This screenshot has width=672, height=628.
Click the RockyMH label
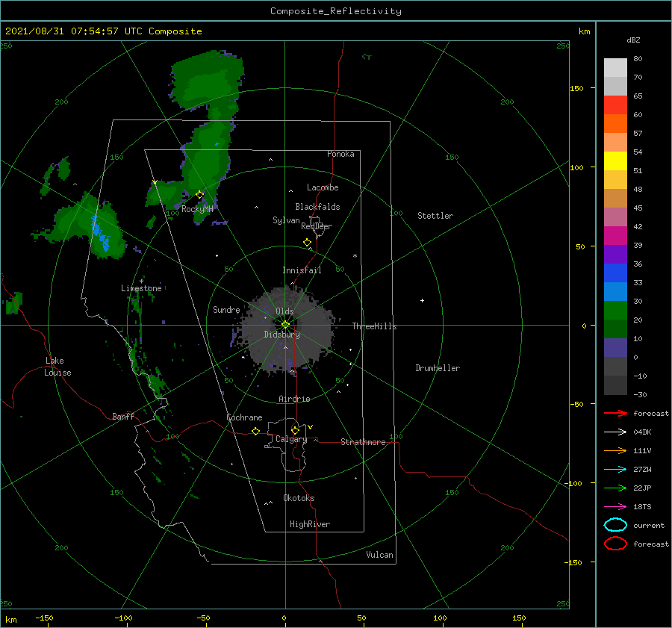coord(197,209)
